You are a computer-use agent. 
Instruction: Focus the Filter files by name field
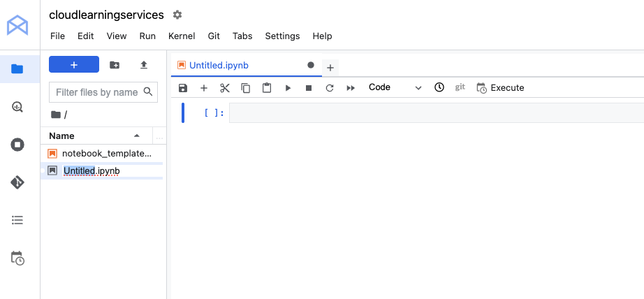point(103,92)
